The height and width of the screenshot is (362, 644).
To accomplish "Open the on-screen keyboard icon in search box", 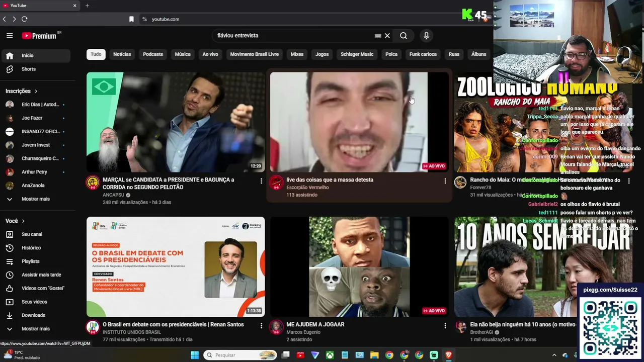I will pyautogui.click(x=378, y=36).
